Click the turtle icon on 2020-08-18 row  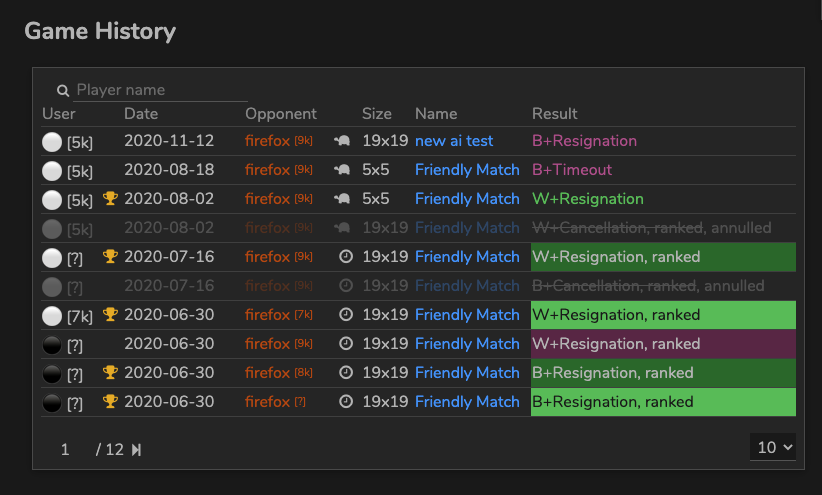(x=343, y=170)
